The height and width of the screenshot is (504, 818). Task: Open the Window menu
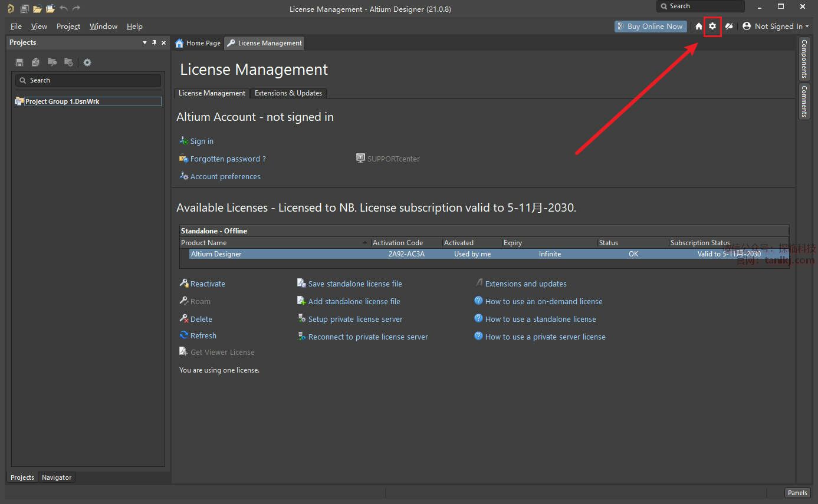(103, 27)
